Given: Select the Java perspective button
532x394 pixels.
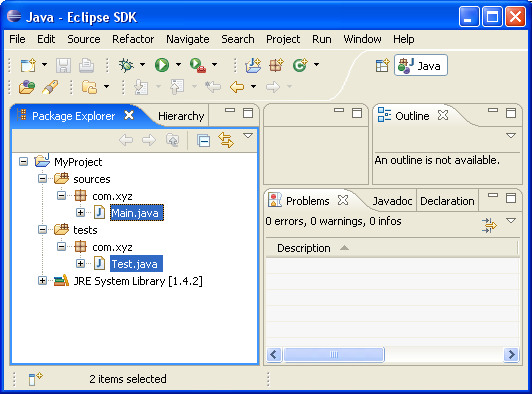Looking at the screenshot, I should 421,65.
